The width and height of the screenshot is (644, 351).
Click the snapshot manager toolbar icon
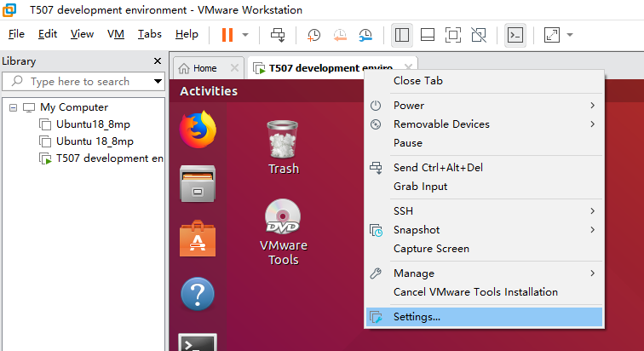(365, 35)
